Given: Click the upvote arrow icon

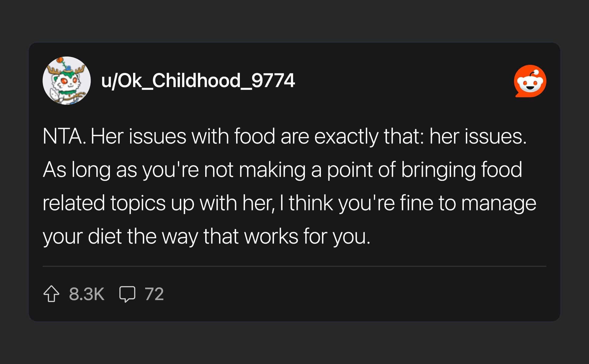Looking at the screenshot, I should click(x=51, y=294).
